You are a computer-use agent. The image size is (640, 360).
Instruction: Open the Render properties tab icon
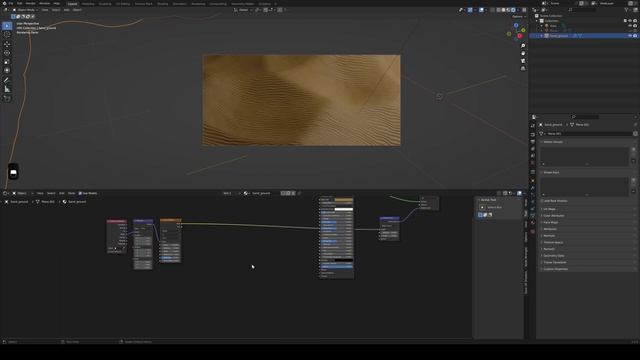533,134
